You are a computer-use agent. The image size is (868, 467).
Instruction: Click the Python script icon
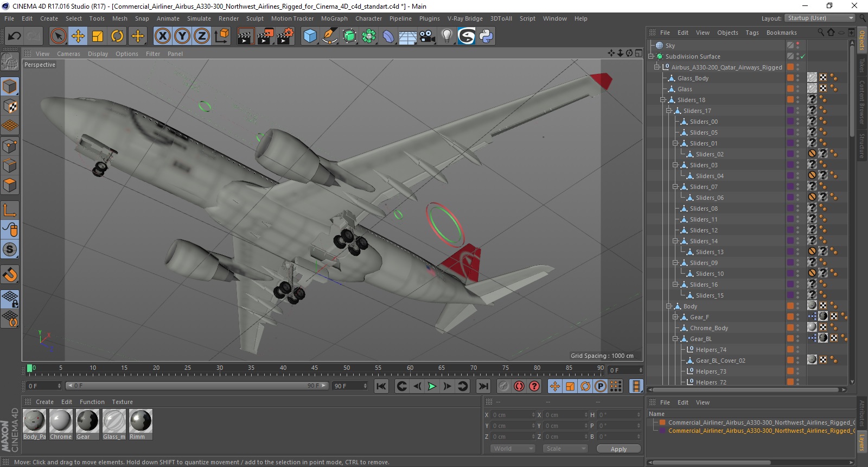click(486, 36)
